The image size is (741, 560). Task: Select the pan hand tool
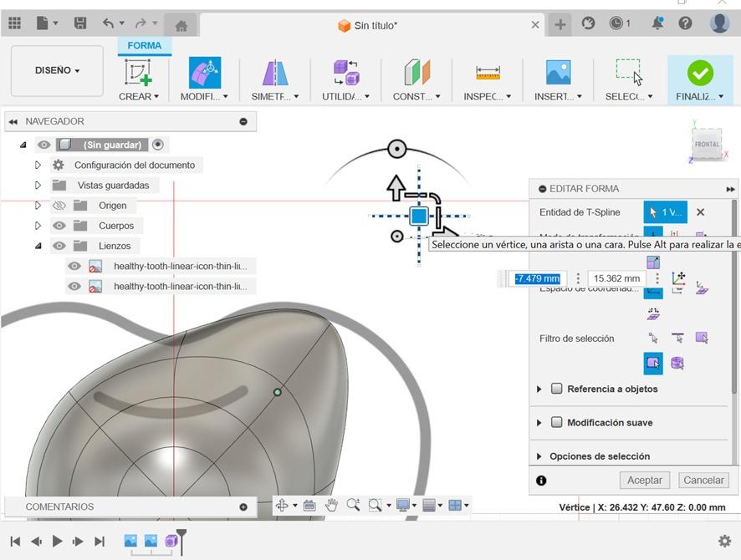pos(331,505)
